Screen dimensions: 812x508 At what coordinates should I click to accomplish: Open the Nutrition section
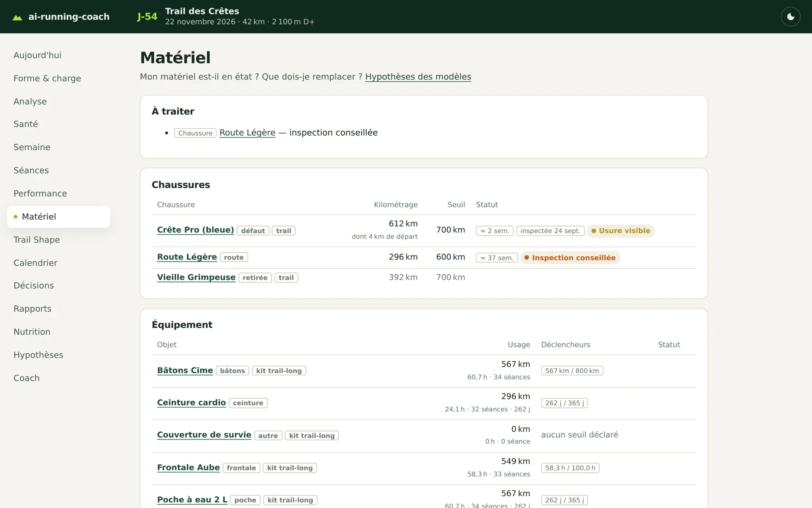pos(32,332)
